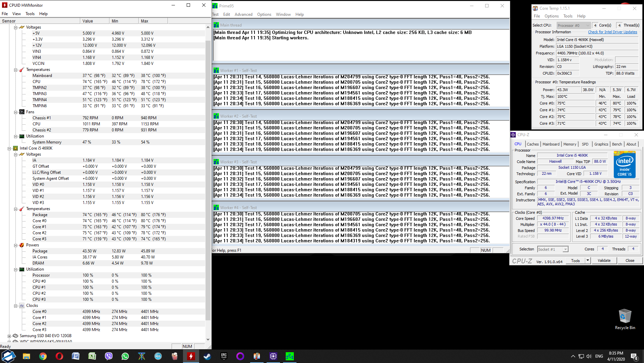
Task: Collapse the Intel Core i5 4690K tree node
Action: coord(9,148)
